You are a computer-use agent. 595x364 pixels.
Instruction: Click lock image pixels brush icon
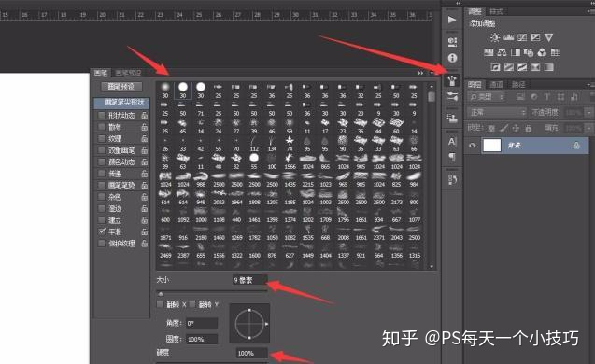(504, 128)
